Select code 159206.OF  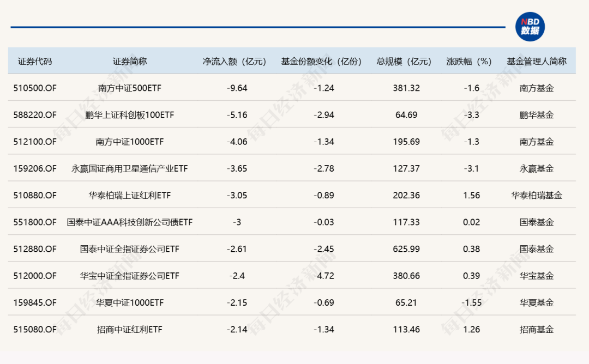pos(35,168)
